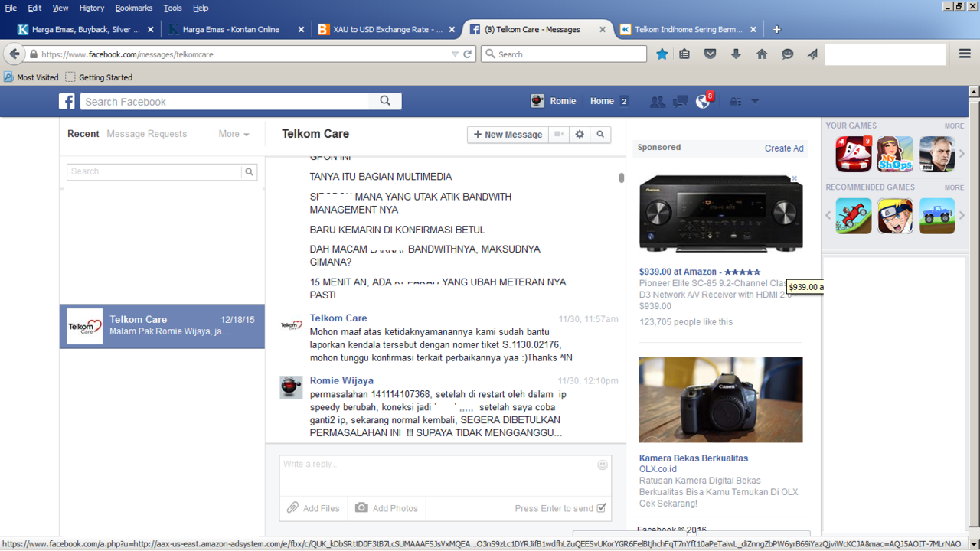
Task: Show previous recommended games with left chevron
Action: point(828,216)
